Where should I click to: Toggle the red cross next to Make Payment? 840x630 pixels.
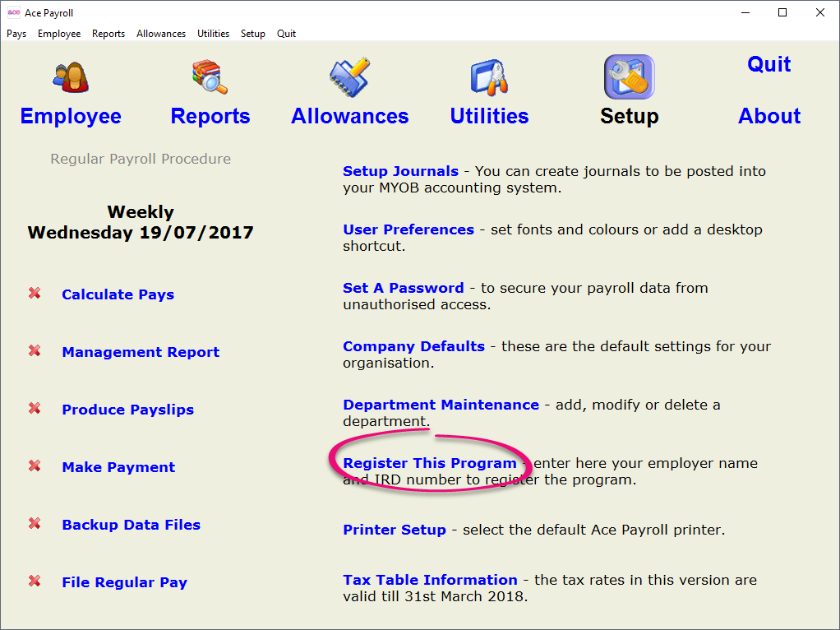[35, 466]
